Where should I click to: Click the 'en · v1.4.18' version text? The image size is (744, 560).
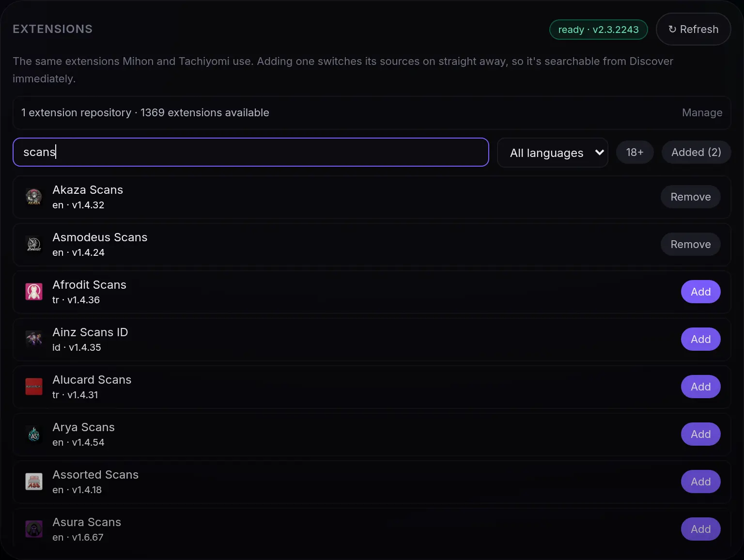[x=77, y=490]
